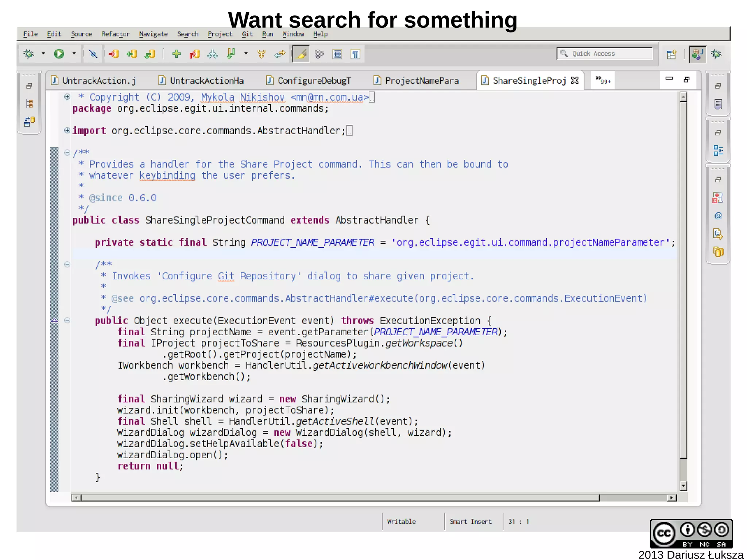Collapse the execute method fold

pyautogui.click(x=67, y=320)
